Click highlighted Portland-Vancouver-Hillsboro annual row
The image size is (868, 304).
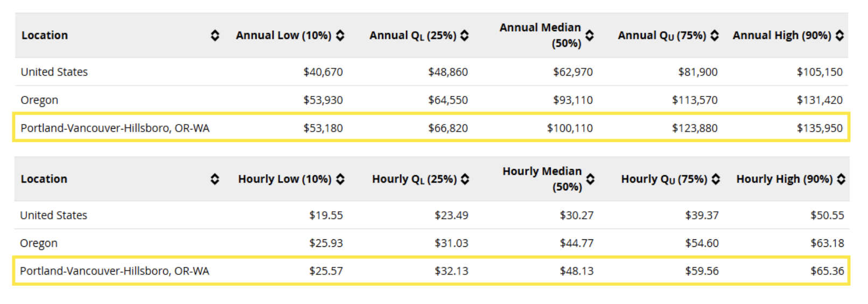point(115,128)
